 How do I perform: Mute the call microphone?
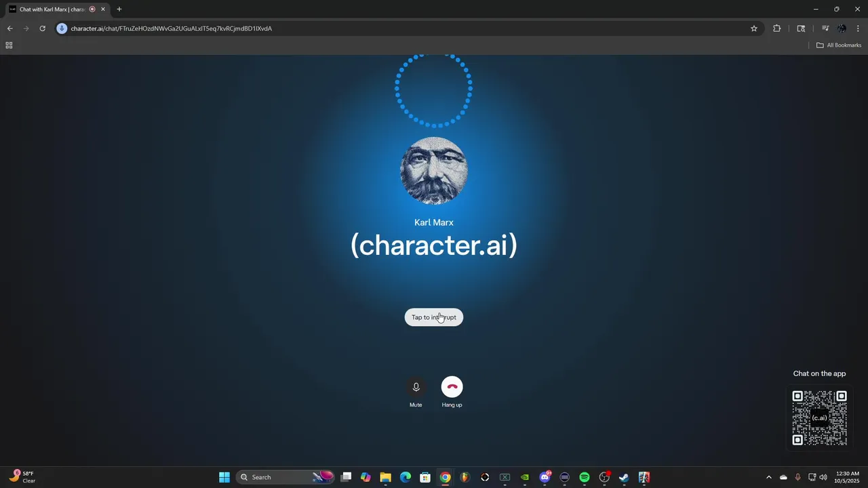[x=416, y=387]
